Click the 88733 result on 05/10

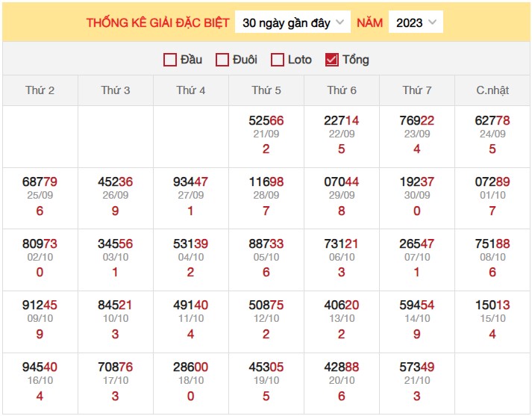[x=266, y=243]
